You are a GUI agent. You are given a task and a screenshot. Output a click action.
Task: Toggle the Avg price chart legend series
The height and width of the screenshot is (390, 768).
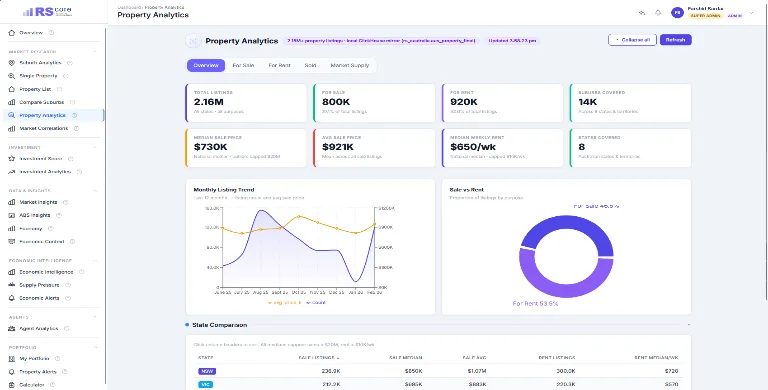(285, 303)
